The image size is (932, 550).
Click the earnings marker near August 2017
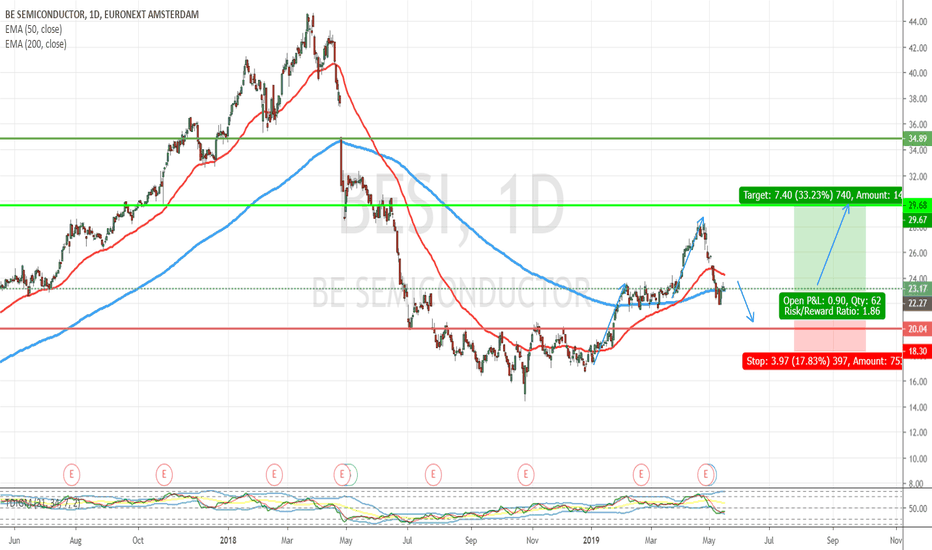[x=71, y=474]
